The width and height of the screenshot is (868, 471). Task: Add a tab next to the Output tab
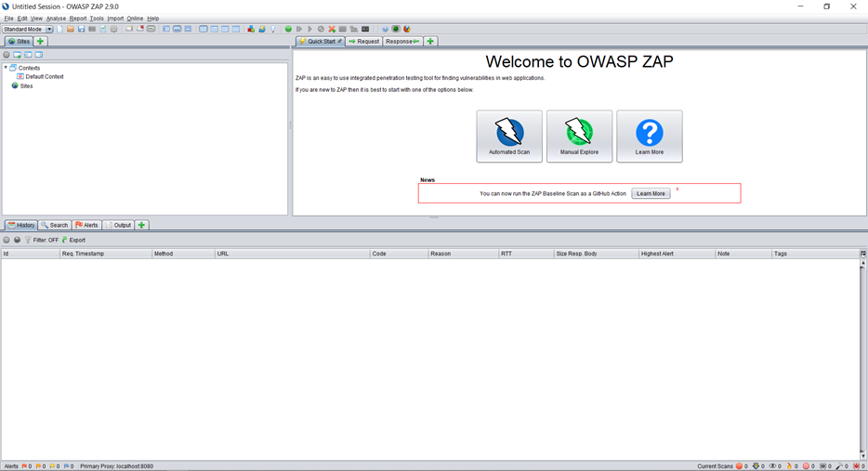141,225
